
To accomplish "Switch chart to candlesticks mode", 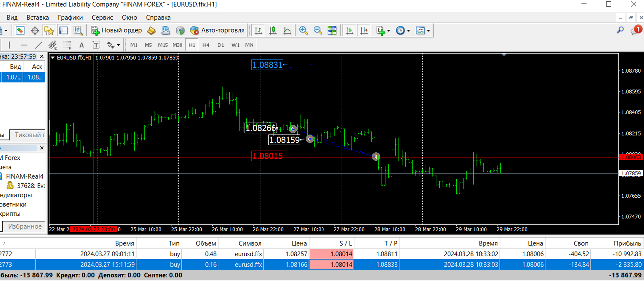I will [273, 30].
